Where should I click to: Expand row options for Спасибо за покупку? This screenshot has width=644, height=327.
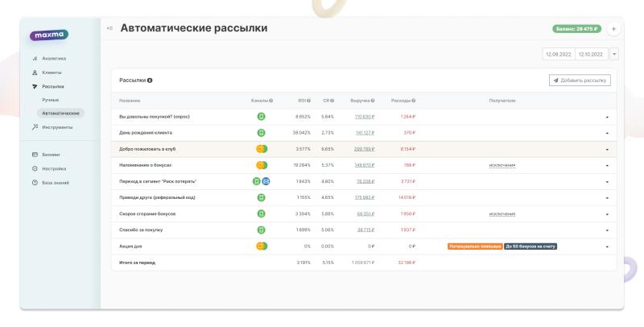pyautogui.click(x=607, y=230)
